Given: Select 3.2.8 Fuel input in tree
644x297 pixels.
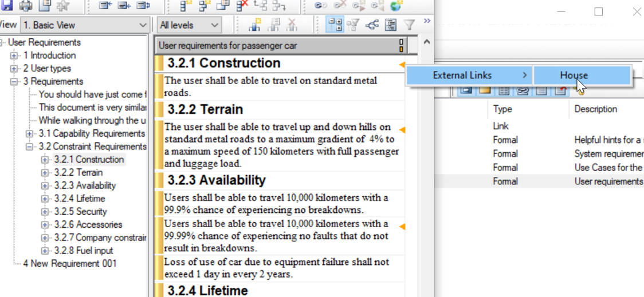Looking at the screenshot, I should pos(84,251).
